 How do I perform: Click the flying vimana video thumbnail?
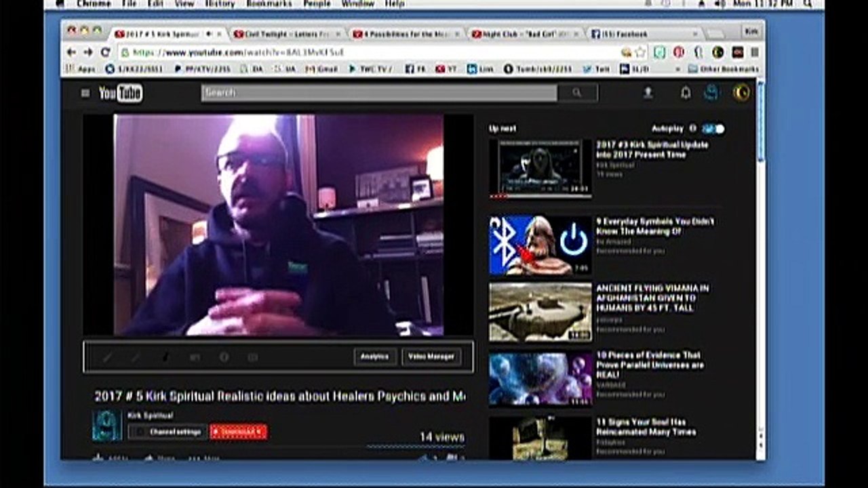[x=540, y=312]
